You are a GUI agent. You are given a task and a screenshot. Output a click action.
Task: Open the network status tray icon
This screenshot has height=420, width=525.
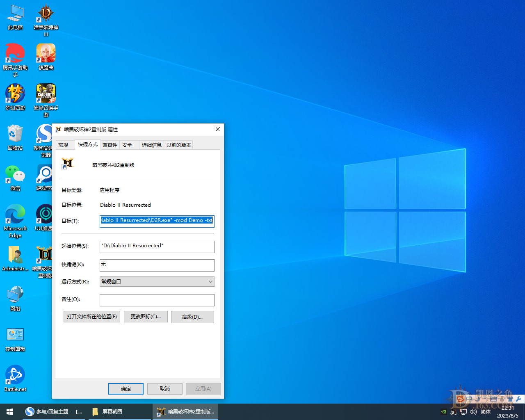463,412
